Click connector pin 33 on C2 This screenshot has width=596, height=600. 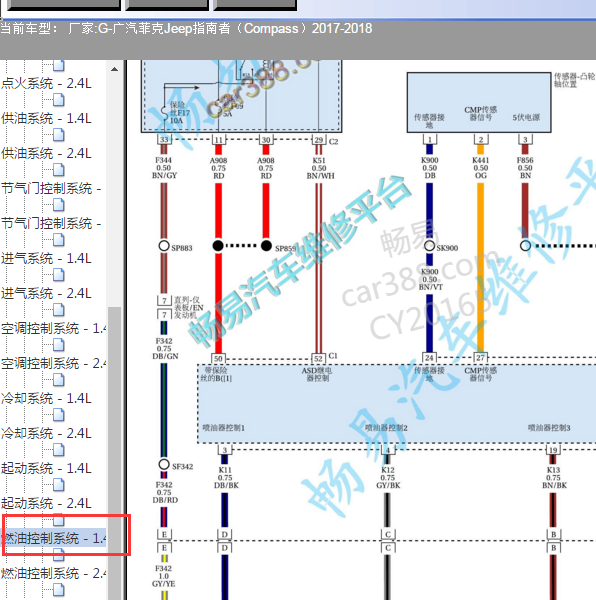pyautogui.click(x=164, y=139)
